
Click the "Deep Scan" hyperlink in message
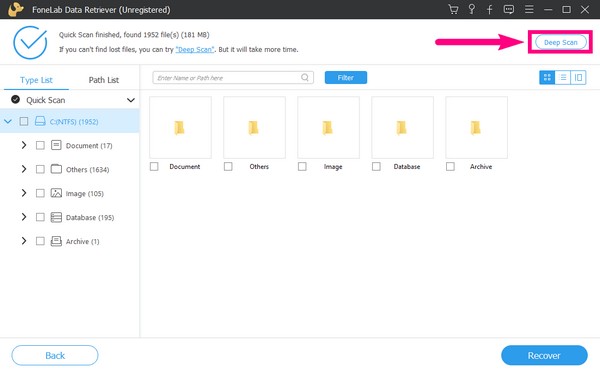pos(194,49)
